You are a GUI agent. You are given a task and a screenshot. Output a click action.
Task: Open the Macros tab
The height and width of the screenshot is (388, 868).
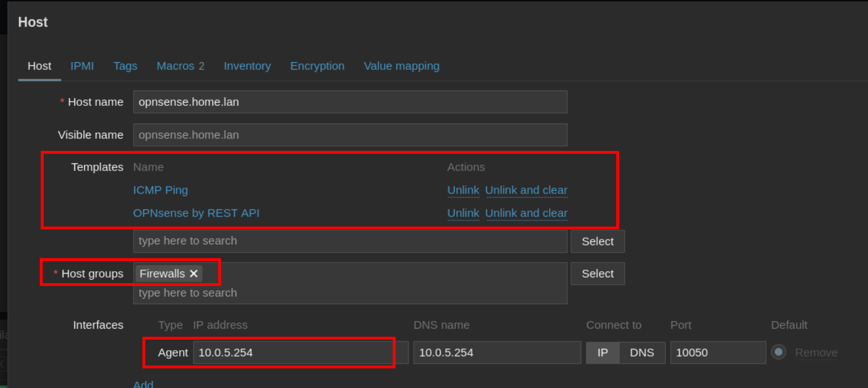tap(180, 66)
